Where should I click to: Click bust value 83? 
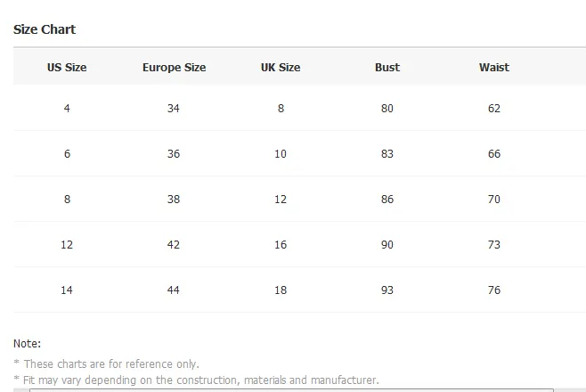tap(387, 153)
